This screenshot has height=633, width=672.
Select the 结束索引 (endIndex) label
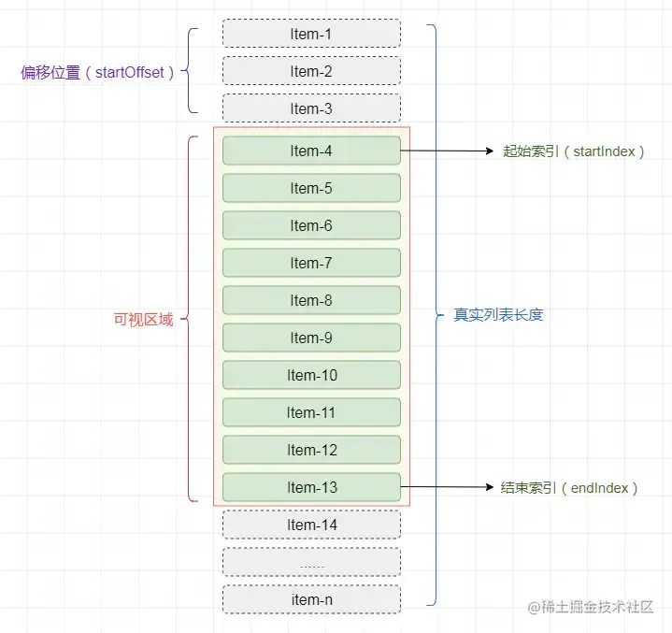tap(569, 488)
